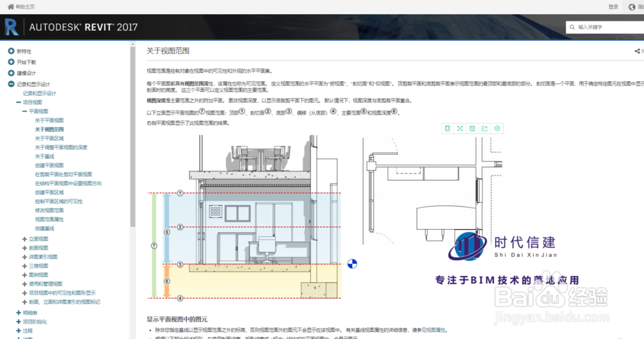Collapse the 平面视图 node
This screenshot has width=644, height=339.
coord(24,111)
